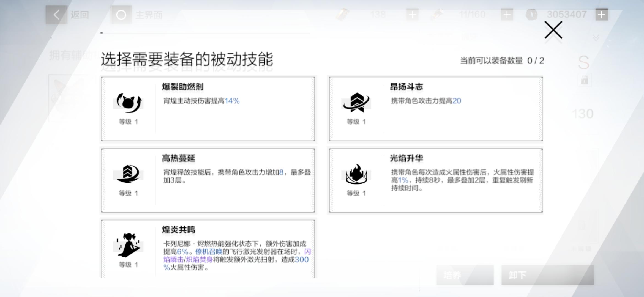Click the 等级 1 label under 爆裂助燃剂 icon
The width and height of the screenshot is (644, 297).
[128, 122]
